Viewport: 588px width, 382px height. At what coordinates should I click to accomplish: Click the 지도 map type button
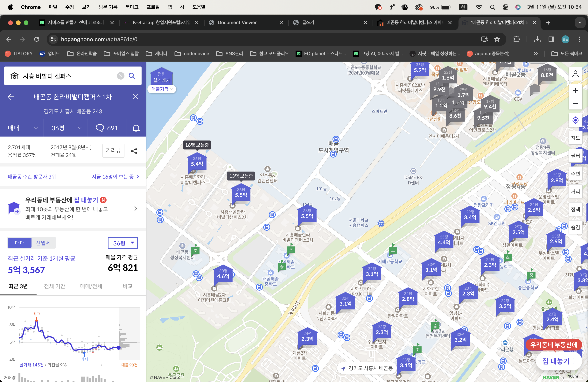point(575,138)
